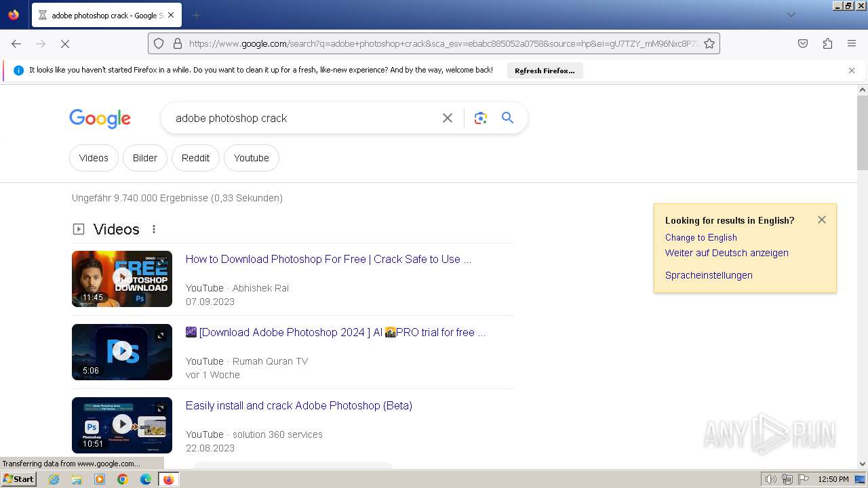Launch Edge from the taskbar
Image resolution: width=868 pixels, height=488 pixels.
[x=146, y=479]
